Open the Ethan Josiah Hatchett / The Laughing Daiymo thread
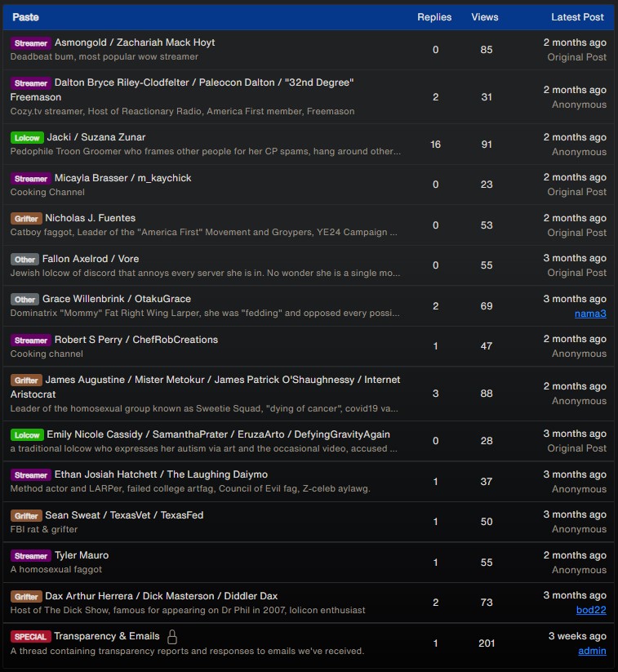The height and width of the screenshot is (672, 618). click(x=161, y=474)
